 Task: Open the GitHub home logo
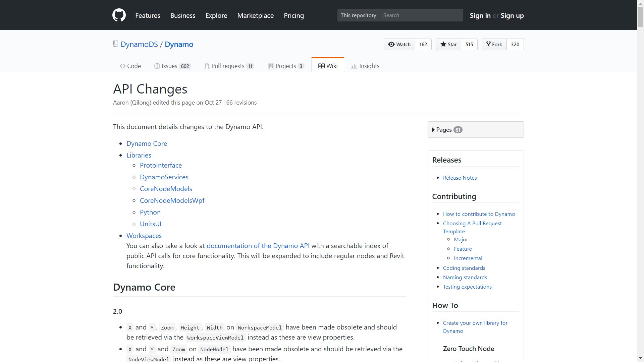pyautogui.click(x=119, y=15)
